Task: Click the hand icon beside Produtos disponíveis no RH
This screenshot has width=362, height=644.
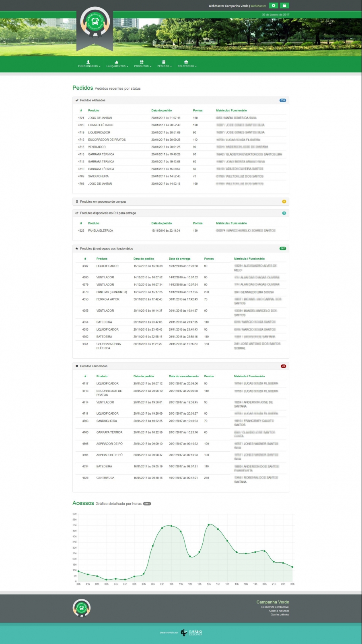Action: point(77,213)
